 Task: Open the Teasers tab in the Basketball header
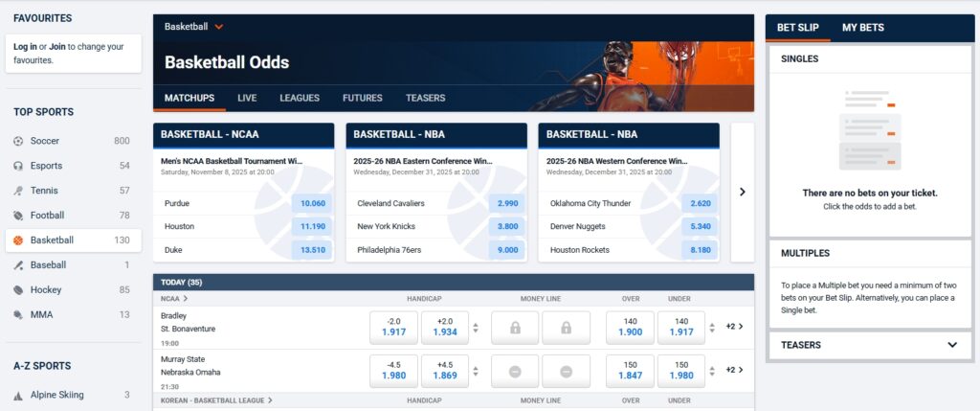tap(425, 99)
